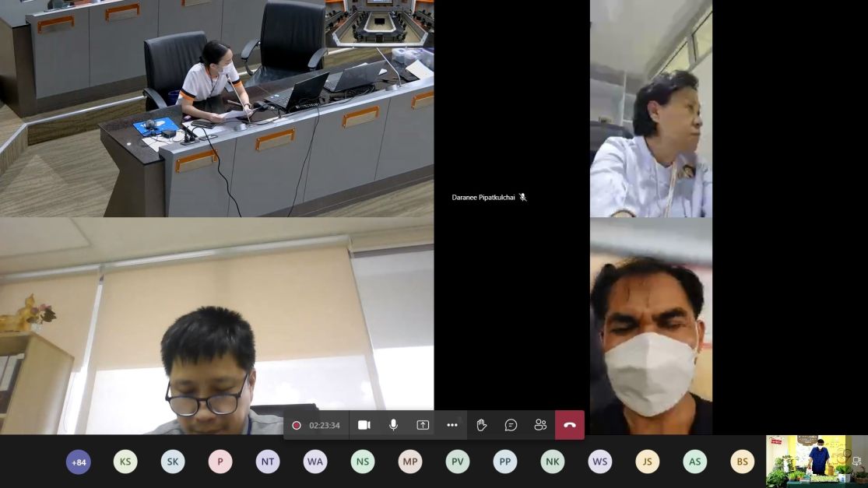Click Daranee Pipatkulchai's muted microphone icon
The width and height of the screenshot is (868, 488).
[x=522, y=198]
